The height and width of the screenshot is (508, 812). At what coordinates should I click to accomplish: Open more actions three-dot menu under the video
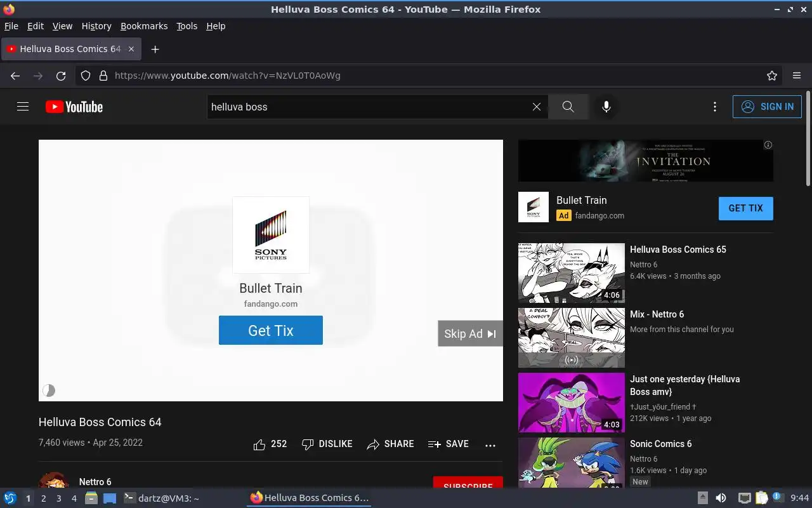(490, 444)
